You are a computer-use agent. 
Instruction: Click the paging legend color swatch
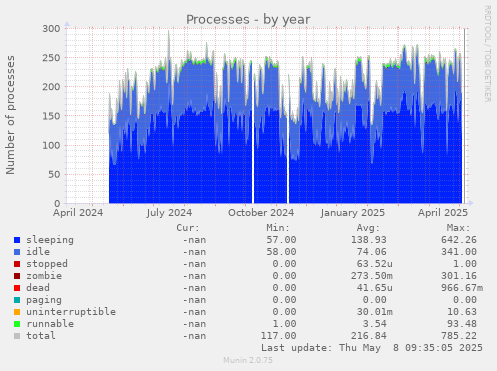click(x=17, y=300)
